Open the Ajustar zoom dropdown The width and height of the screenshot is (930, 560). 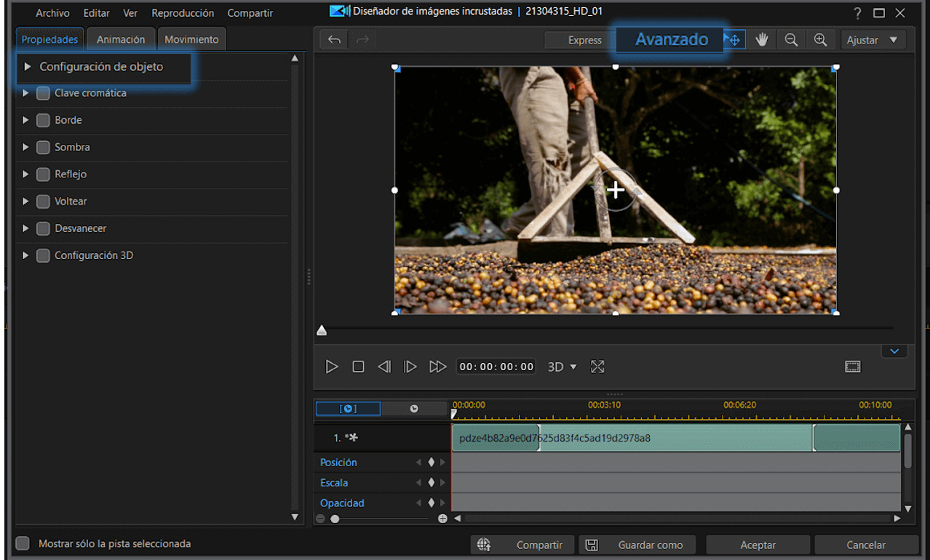[873, 40]
